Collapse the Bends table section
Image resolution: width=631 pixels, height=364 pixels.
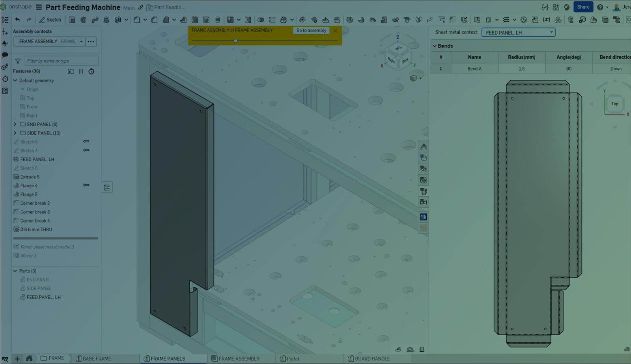pos(435,46)
